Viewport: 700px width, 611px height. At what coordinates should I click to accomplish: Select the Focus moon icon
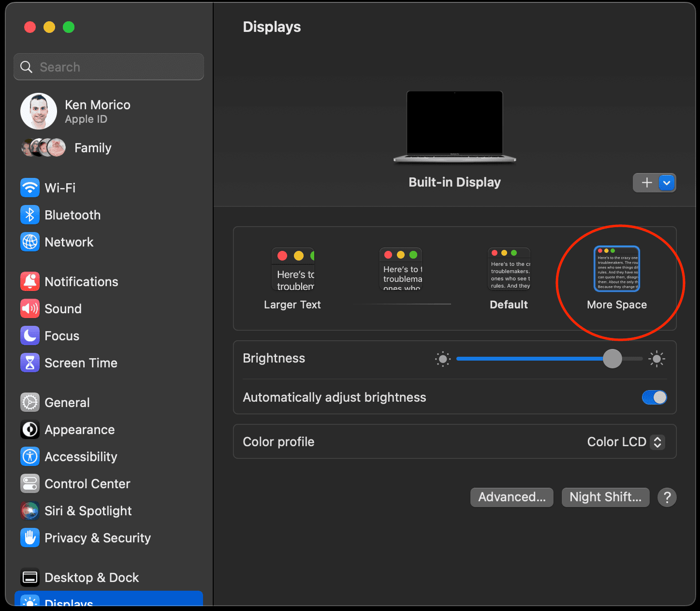click(x=29, y=335)
